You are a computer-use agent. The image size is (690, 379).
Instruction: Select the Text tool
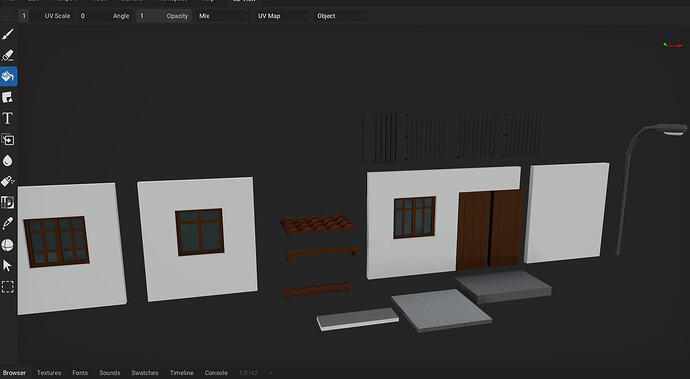pos(8,118)
